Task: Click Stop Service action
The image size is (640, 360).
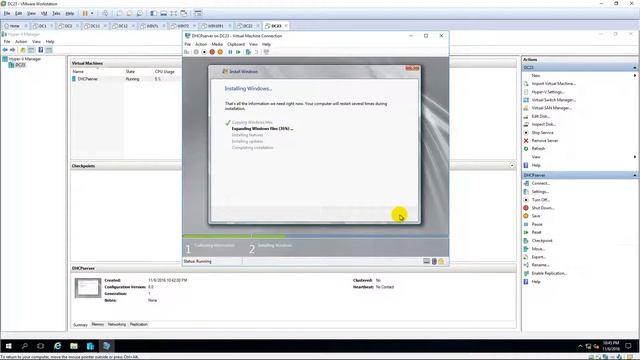Action: coord(542,132)
